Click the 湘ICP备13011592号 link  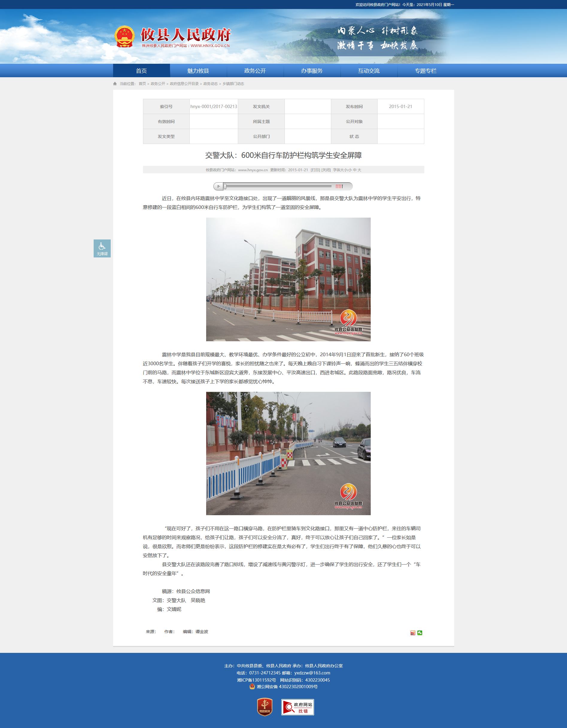tap(256, 680)
